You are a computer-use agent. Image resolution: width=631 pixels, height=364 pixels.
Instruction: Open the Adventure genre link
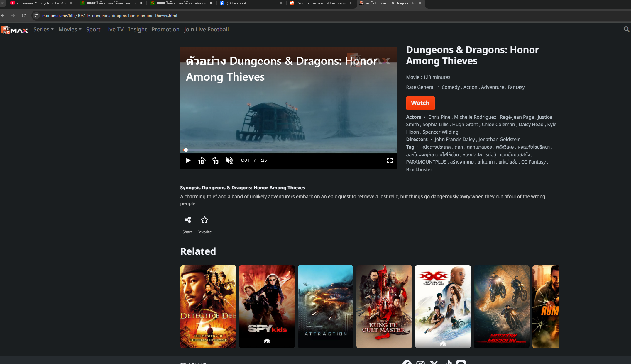pyautogui.click(x=492, y=87)
